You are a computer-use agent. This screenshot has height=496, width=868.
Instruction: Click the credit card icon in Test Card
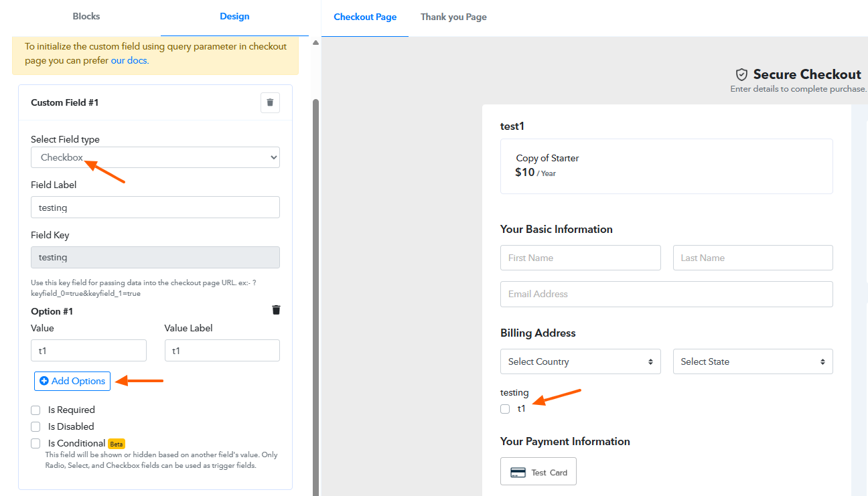[518, 473]
